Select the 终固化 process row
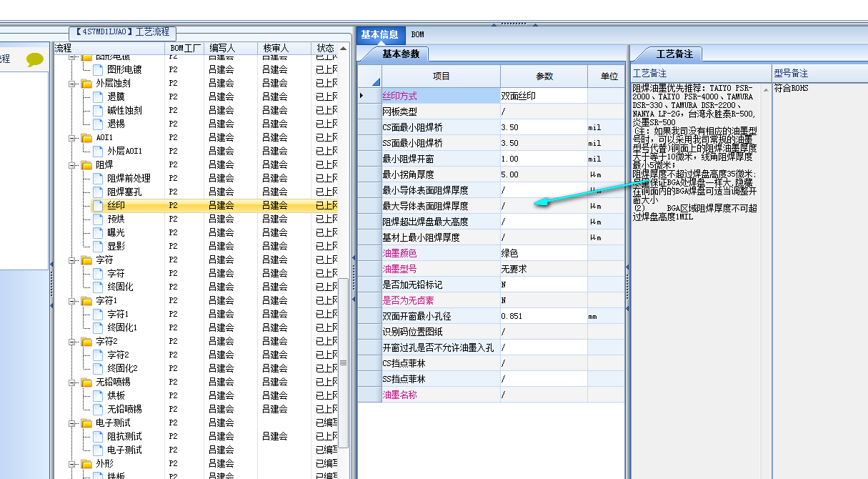This screenshot has height=479, width=868. point(196,287)
